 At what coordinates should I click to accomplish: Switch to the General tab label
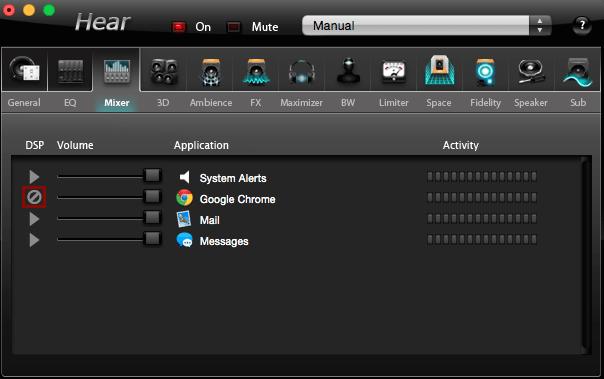(24, 103)
